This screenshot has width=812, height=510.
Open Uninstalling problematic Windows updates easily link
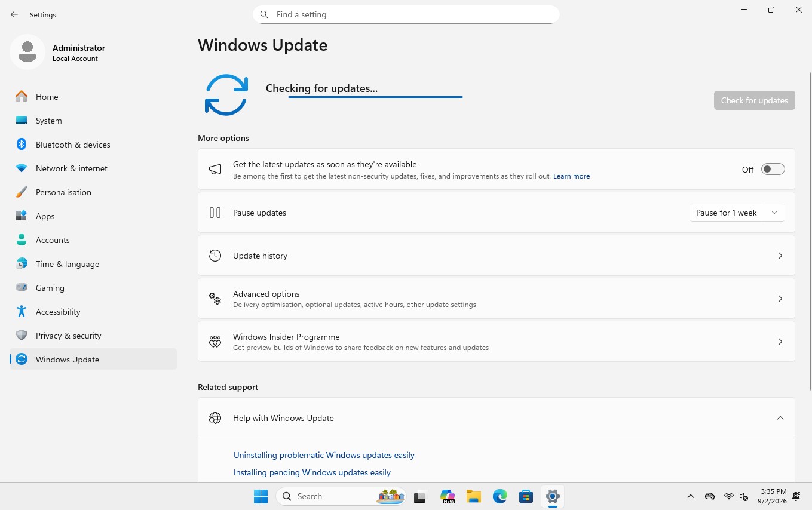point(324,455)
